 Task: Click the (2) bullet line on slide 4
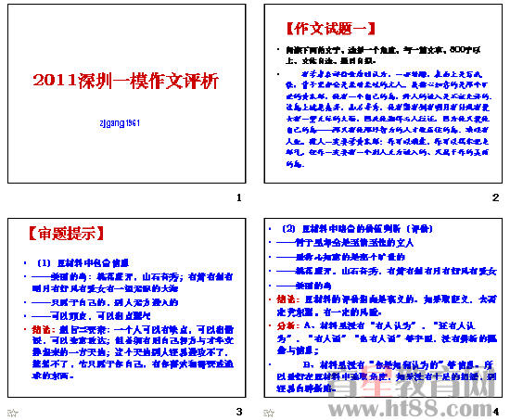pyautogui.click(x=357, y=229)
